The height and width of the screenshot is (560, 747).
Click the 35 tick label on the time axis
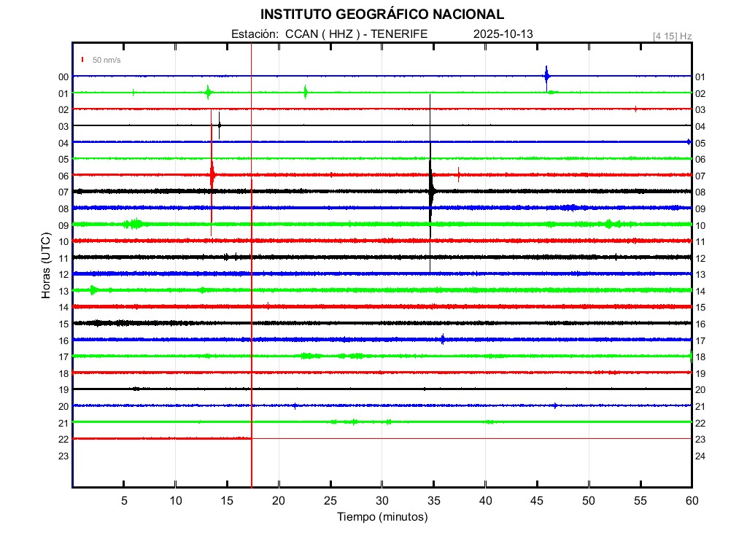click(434, 500)
